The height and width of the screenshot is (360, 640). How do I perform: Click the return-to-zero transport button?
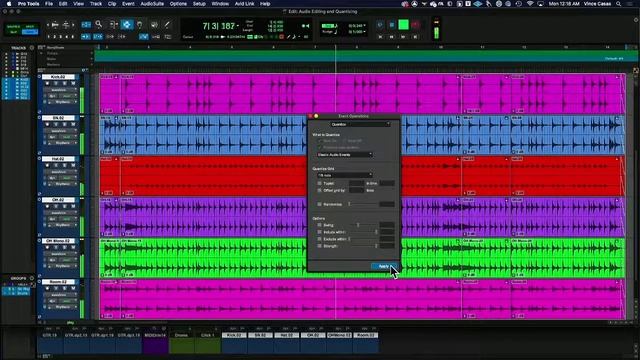point(380,37)
